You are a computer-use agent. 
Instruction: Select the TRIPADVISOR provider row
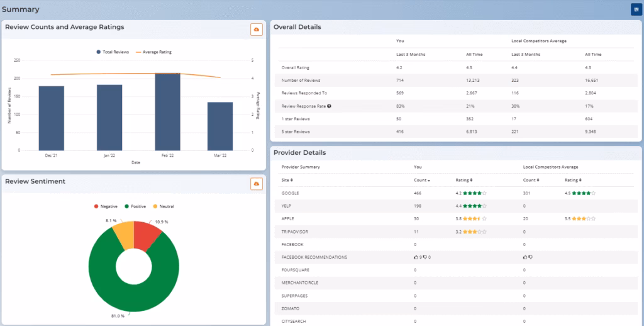point(296,231)
